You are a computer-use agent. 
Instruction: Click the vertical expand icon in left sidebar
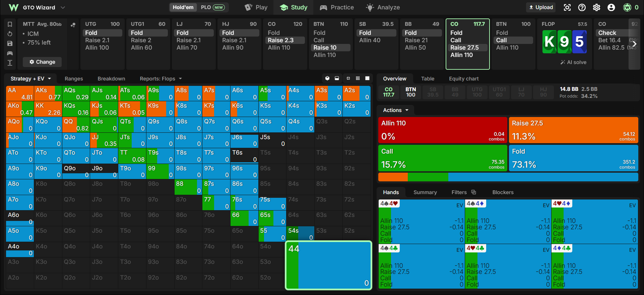click(x=10, y=63)
